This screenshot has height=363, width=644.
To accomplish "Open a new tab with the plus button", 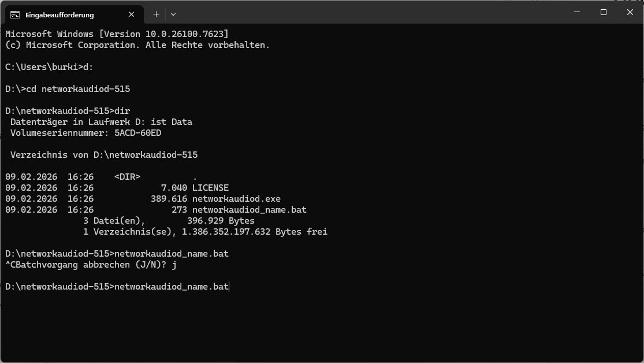I will point(156,14).
